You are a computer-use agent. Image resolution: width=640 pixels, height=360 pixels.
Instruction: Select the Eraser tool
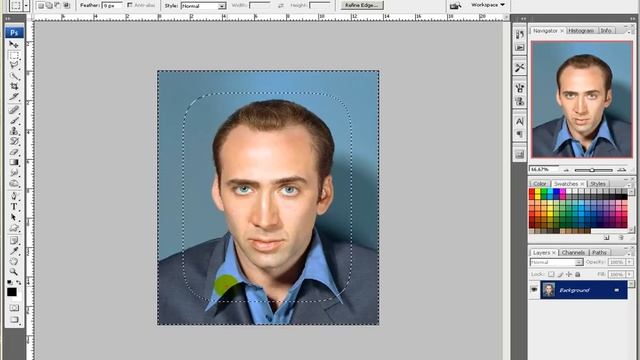14,152
